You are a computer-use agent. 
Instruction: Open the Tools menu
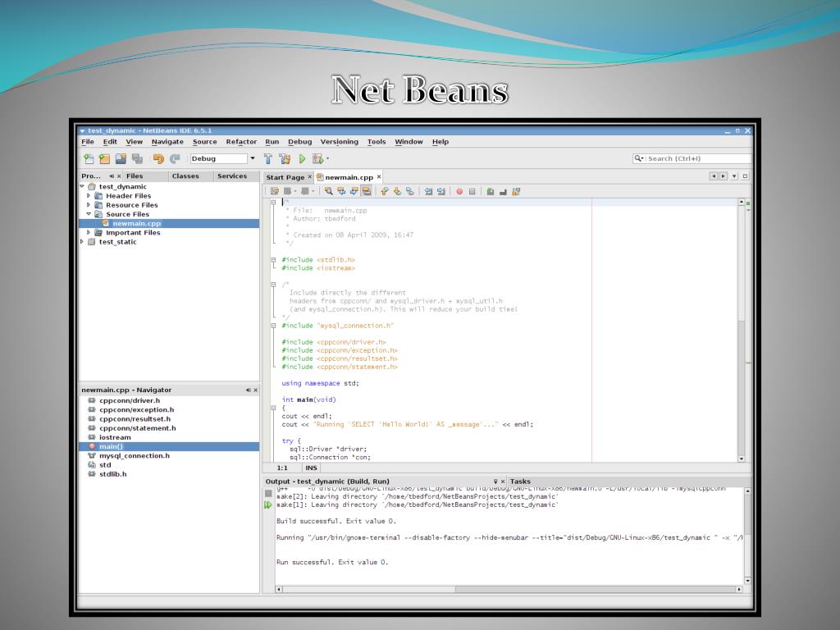(x=376, y=141)
